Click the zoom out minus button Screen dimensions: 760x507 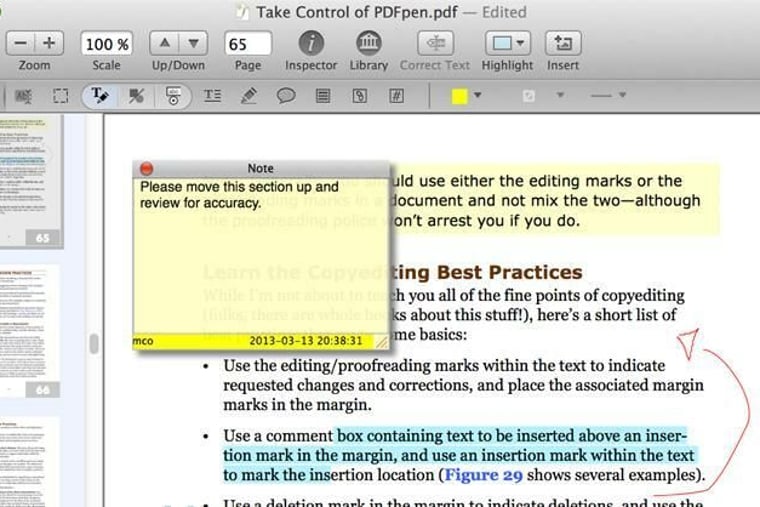tap(21, 44)
